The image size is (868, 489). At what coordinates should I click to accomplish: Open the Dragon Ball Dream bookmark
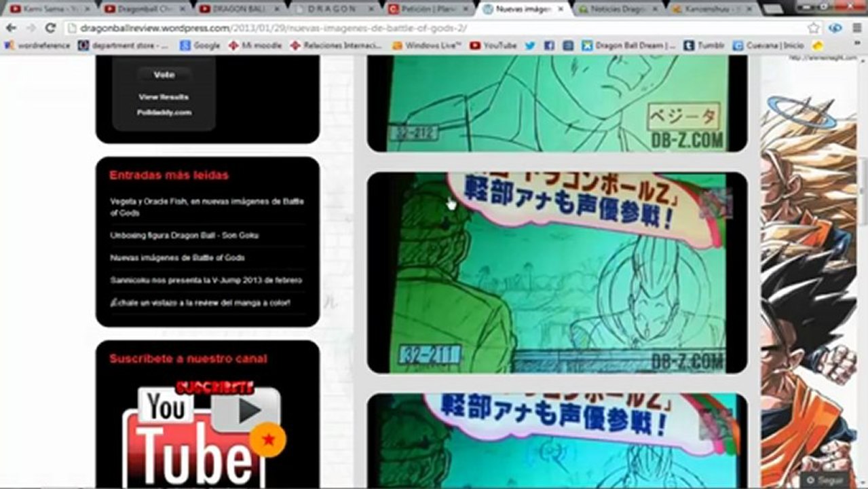click(x=629, y=46)
